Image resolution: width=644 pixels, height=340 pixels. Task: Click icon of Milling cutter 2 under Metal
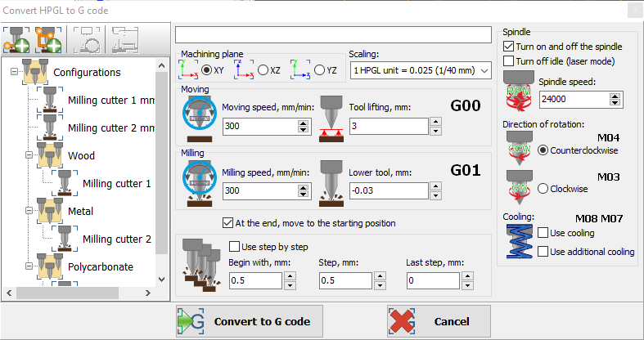coord(65,239)
